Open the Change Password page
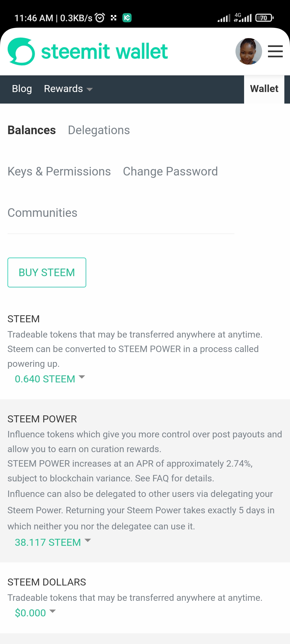Image resolution: width=290 pixels, height=644 pixels. [170, 171]
